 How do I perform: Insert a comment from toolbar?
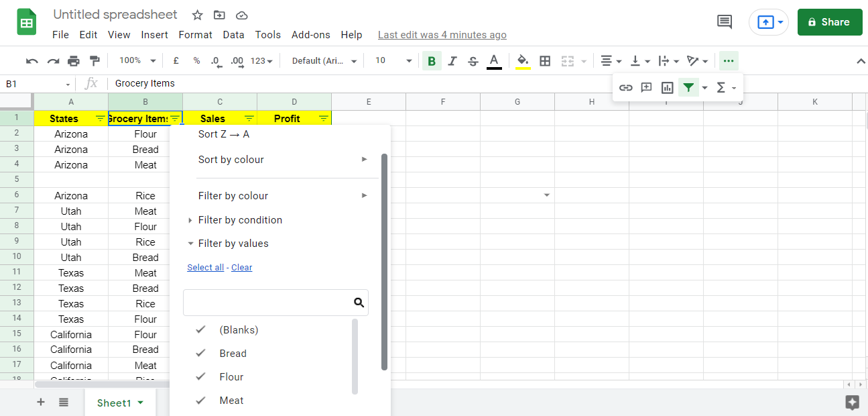point(646,87)
